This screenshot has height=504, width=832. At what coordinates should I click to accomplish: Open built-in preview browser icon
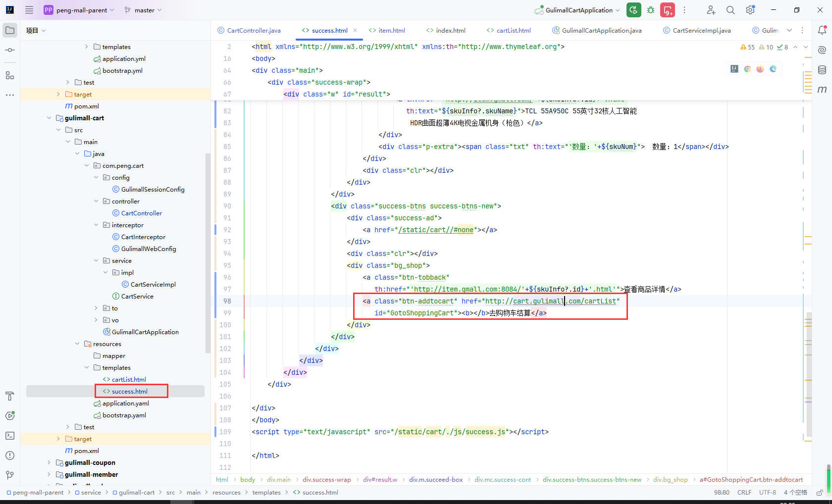coord(734,69)
